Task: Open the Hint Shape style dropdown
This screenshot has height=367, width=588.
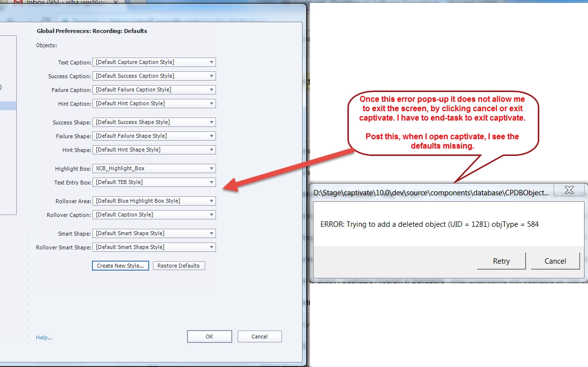Action: point(154,150)
